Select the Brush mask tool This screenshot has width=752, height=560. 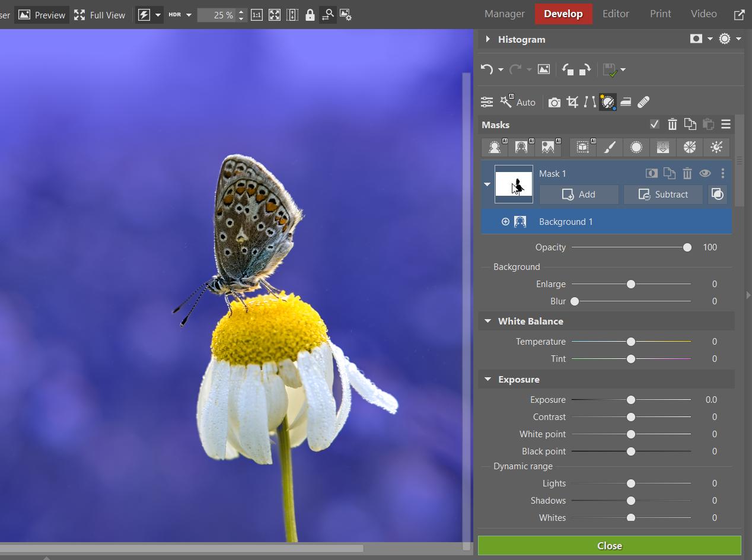pyautogui.click(x=609, y=147)
